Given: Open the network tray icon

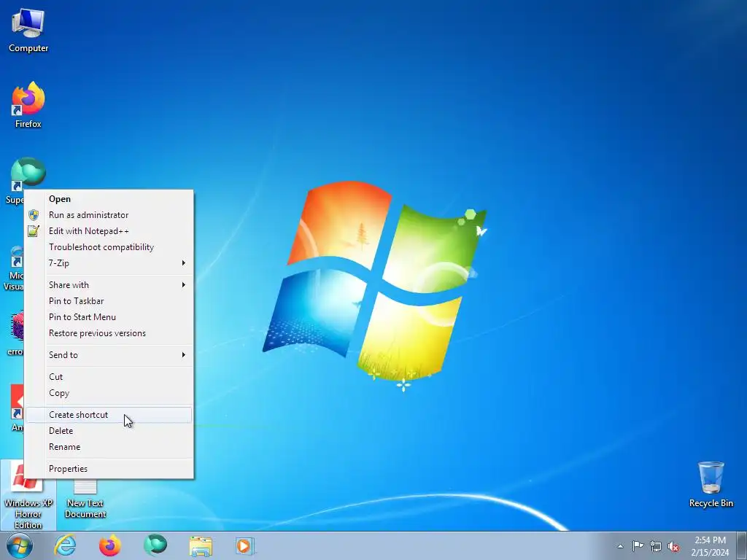Looking at the screenshot, I should point(656,546).
